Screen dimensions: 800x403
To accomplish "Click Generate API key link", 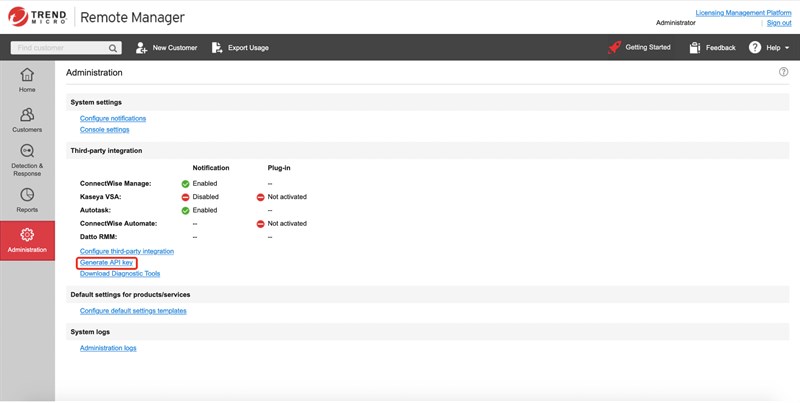I will click(x=106, y=262).
